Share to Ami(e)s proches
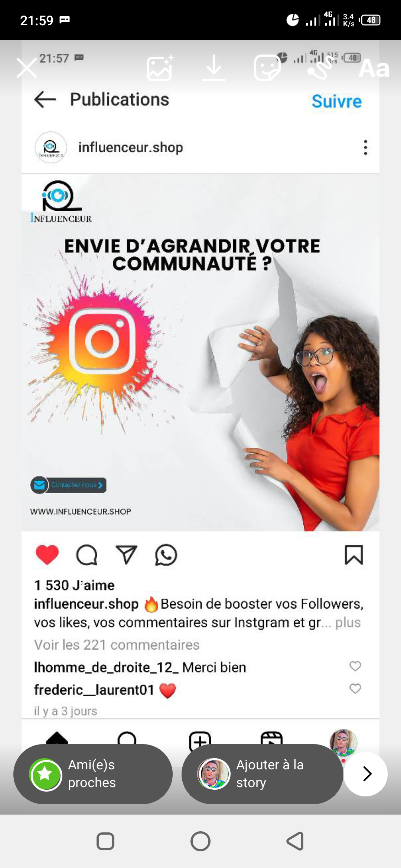Viewport: 401px width, 868px height. 93,774
